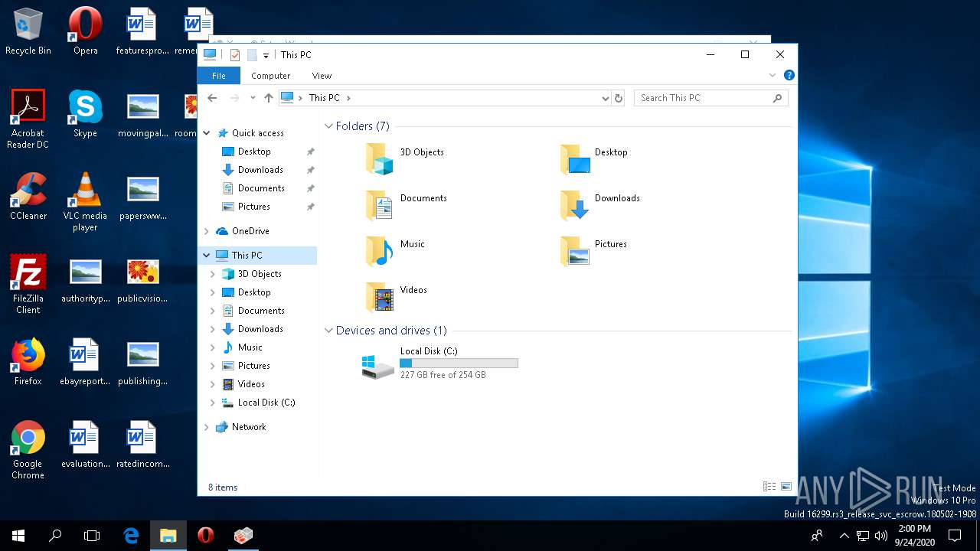The width and height of the screenshot is (980, 551).
Task: Collapse the Quick access tree node
Action: point(207,133)
